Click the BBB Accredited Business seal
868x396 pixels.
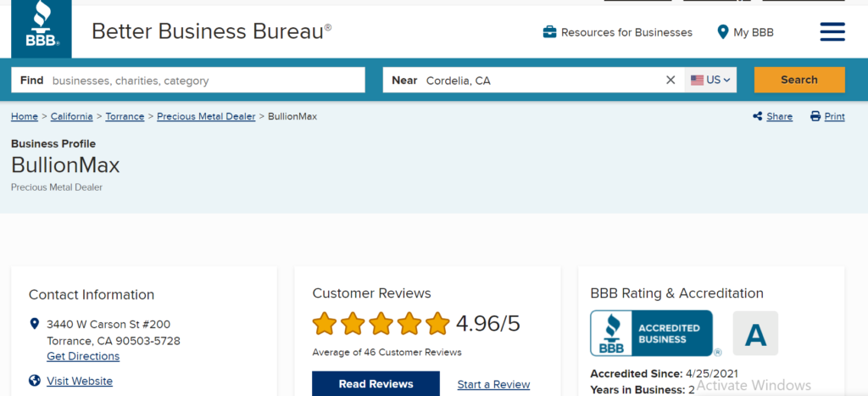(x=652, y=333)
